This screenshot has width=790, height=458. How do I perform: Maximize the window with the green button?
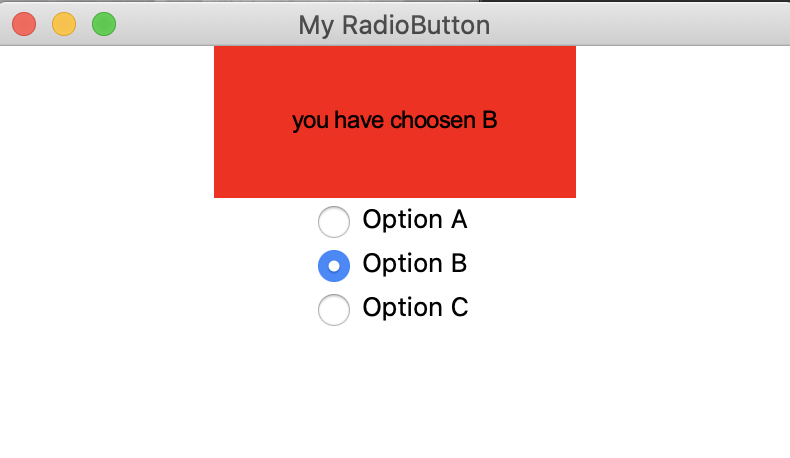tap(104, 24)
